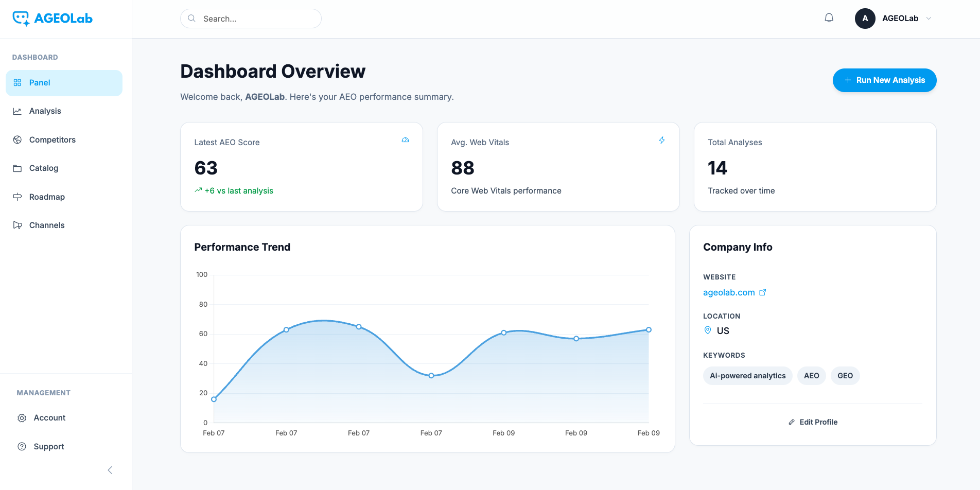Click the location pin icon next to US
980x490 pixels.
tap(708, 330)
